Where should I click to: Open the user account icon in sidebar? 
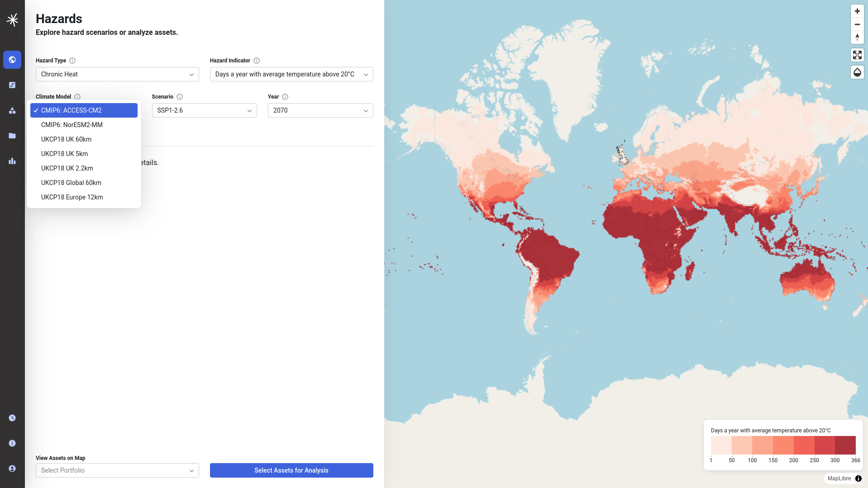coord(12,469)
